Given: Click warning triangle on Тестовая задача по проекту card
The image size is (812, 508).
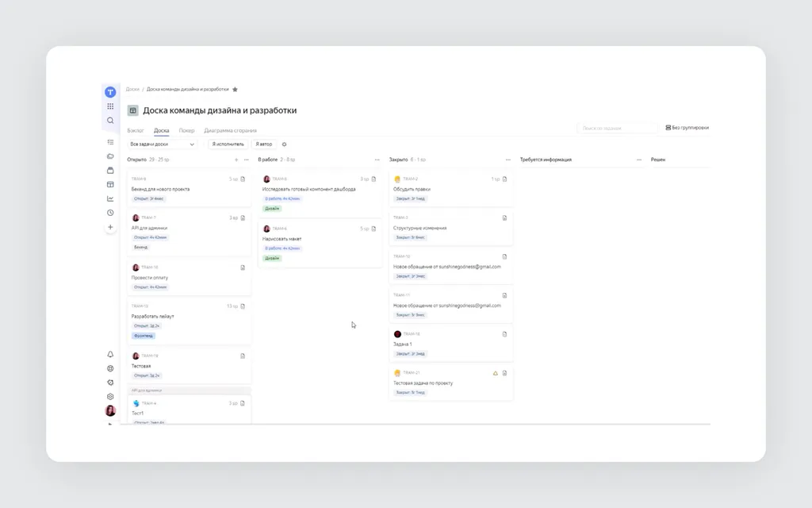Looking at the screenshot, I should pyautogui.click(x=496, y=373).
